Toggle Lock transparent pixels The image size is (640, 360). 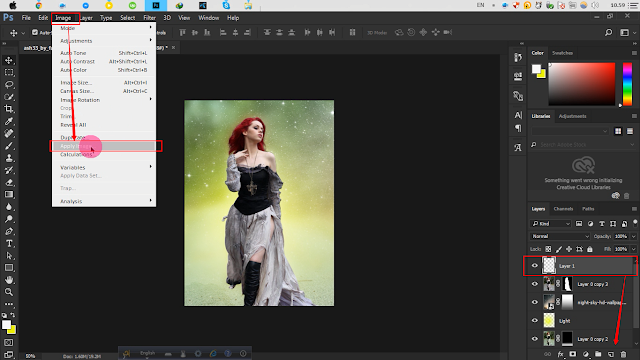coord(548,249)
